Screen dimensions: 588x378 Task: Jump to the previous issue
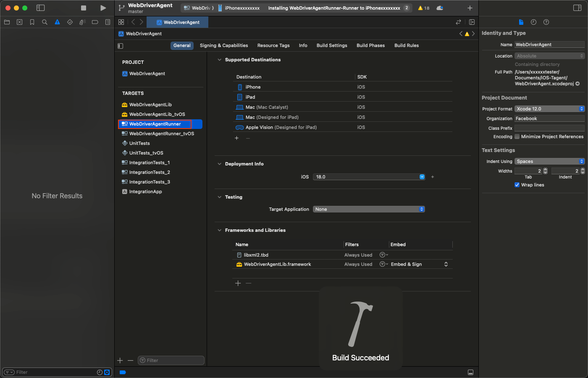(461, 34)
